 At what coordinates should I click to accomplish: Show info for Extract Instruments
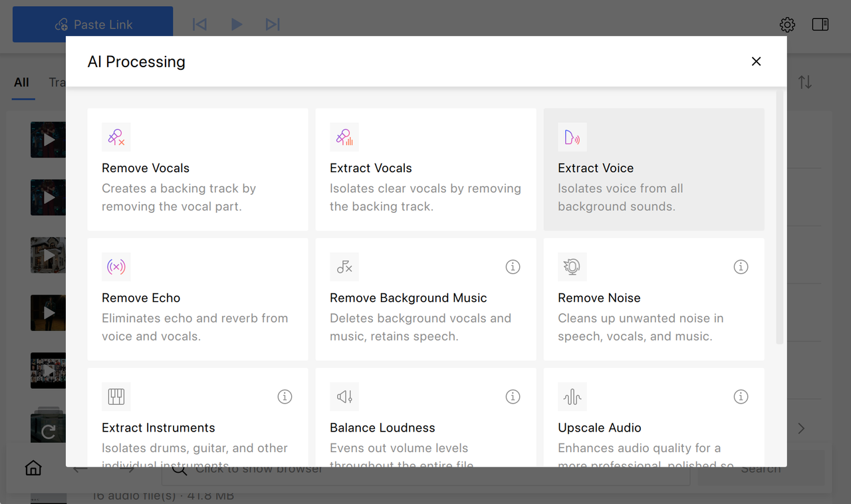(285, 396)
